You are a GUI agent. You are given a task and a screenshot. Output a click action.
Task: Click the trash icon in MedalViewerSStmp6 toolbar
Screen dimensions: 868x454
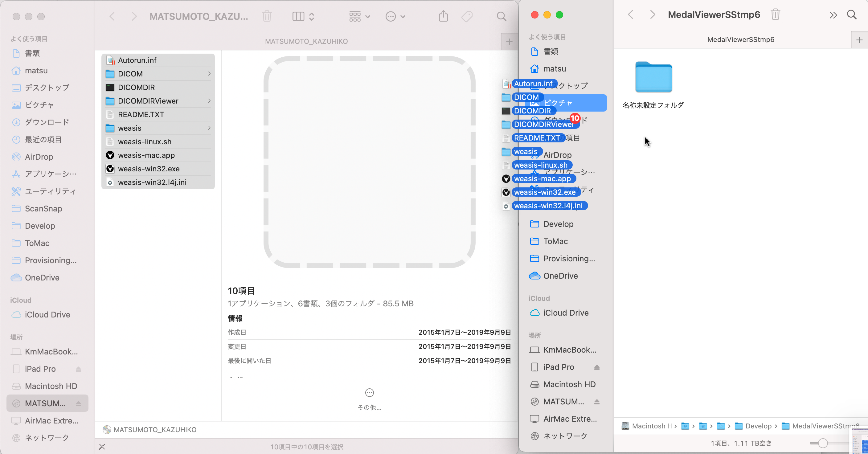click(775, 14)
